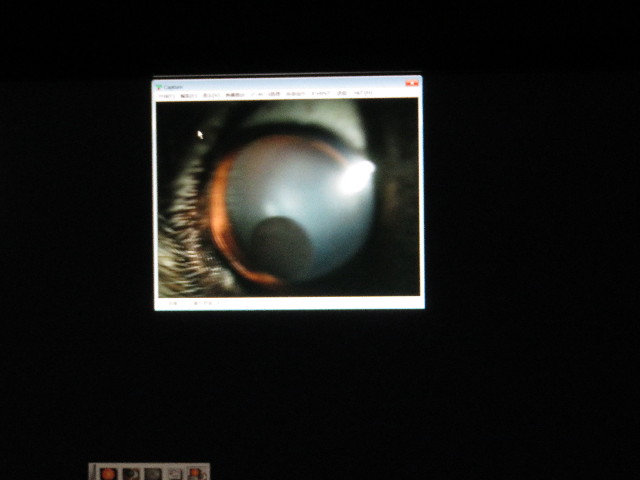Click the dark crescent icon in bottom toolbar
The height and width of the screenshot is (480, 640).
(131, 473)
